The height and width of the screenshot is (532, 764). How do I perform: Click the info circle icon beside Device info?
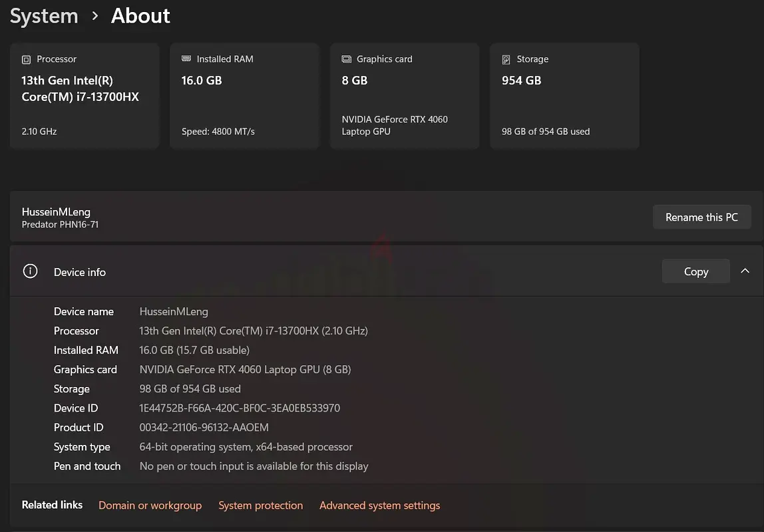click(x=30, y=271)
